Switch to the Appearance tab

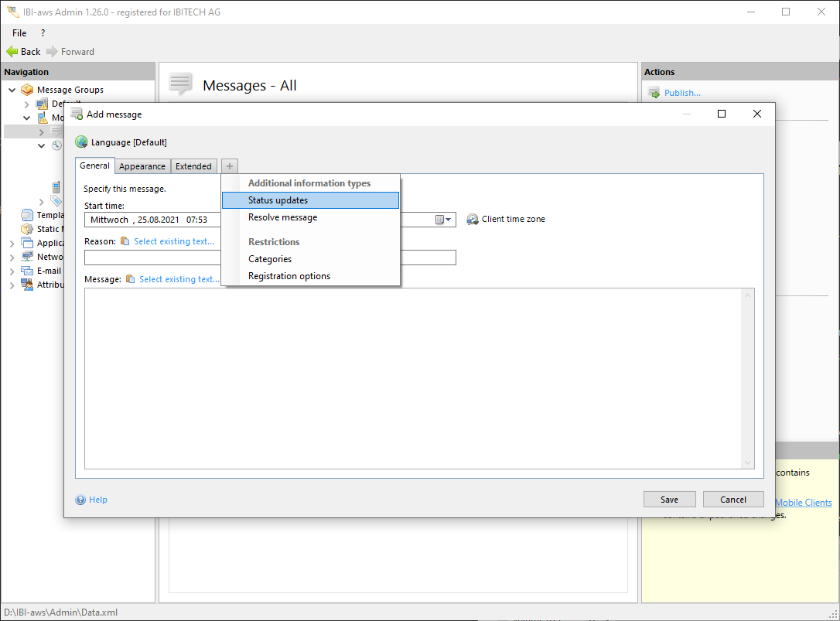[x=142, y=166]
